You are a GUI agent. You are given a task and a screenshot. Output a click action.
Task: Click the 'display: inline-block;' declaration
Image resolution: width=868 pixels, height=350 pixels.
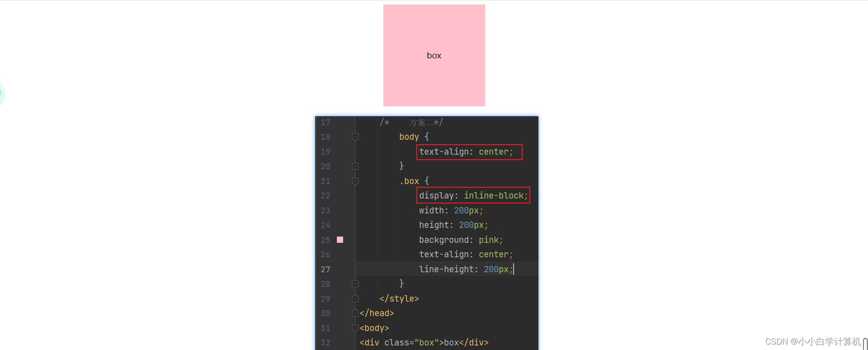pyautogui.click(x=473, y=195)
